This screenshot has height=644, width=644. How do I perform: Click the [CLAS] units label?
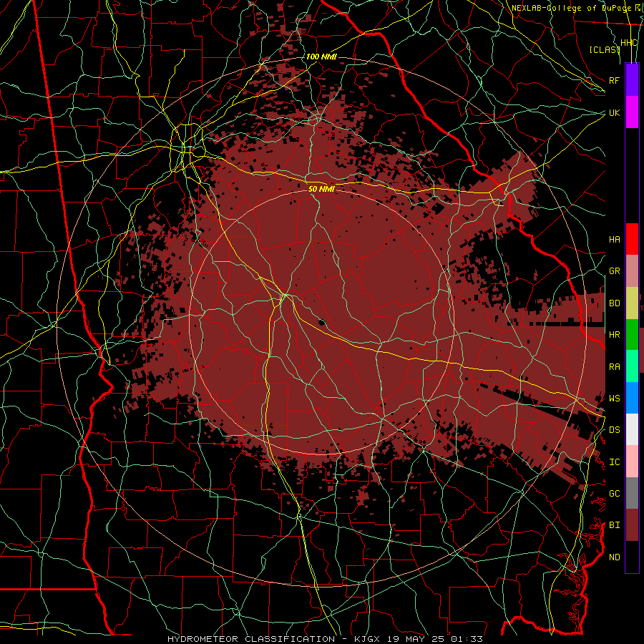coord(605,49)
